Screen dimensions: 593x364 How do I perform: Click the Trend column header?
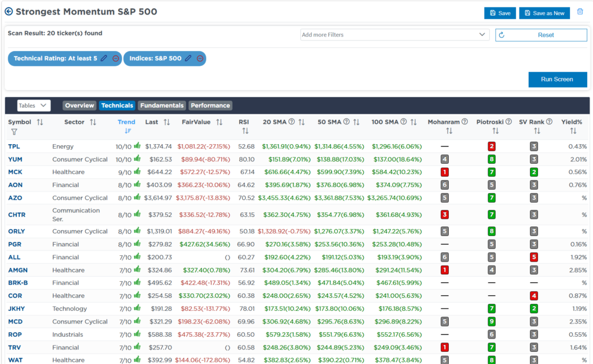click(126, 122)
